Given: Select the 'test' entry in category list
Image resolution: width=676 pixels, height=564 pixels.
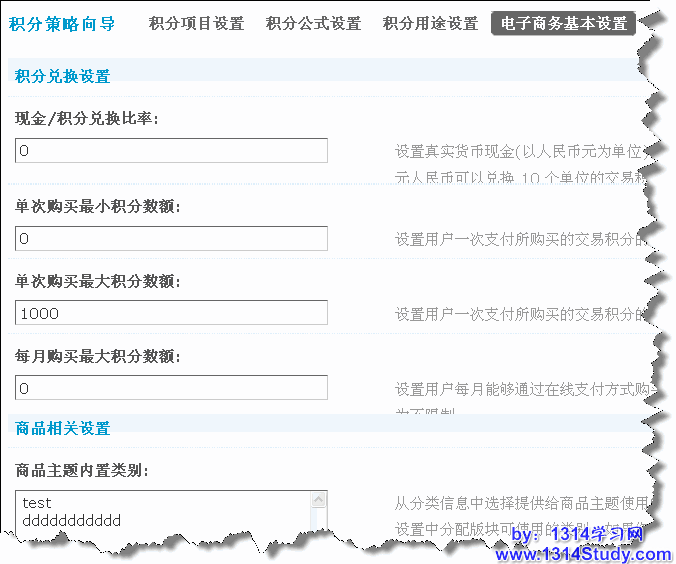Looking at the screenshot, I should 37,503.
